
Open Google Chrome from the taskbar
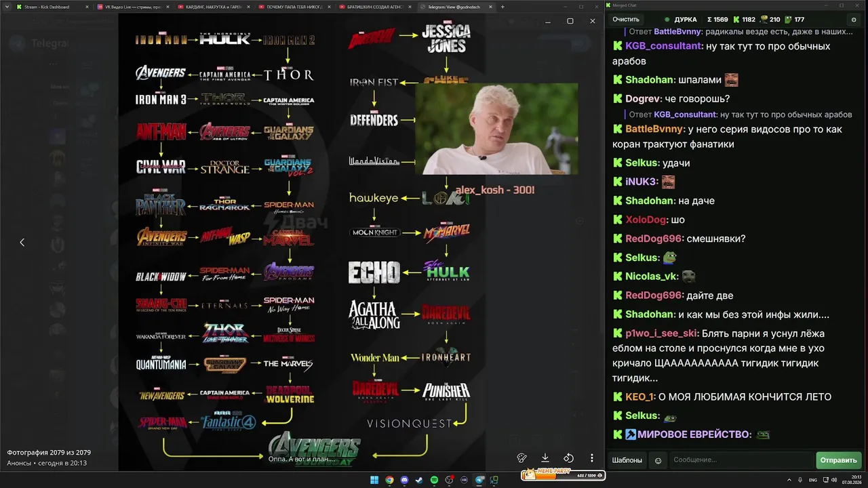[389, 481]
